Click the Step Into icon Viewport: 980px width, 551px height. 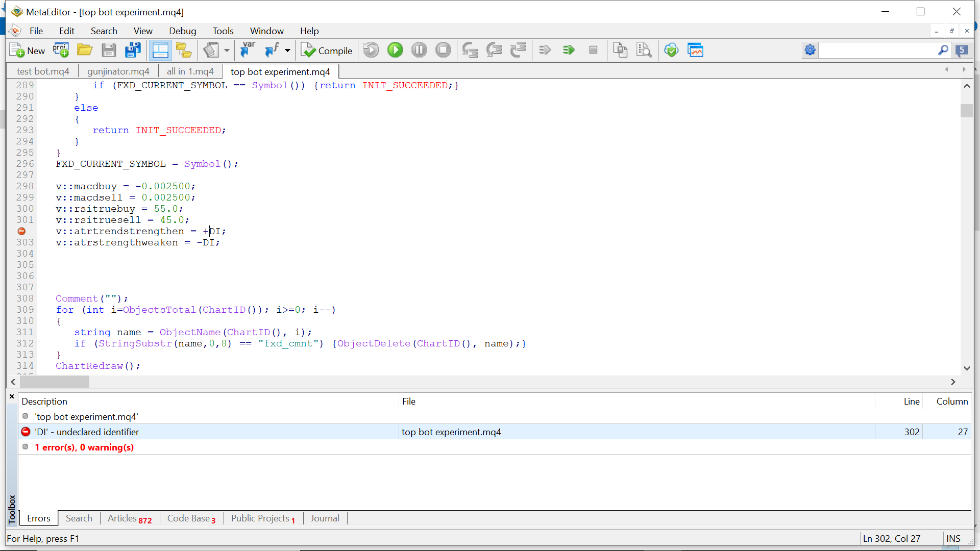pyautogui.click(x=470, y=51)
